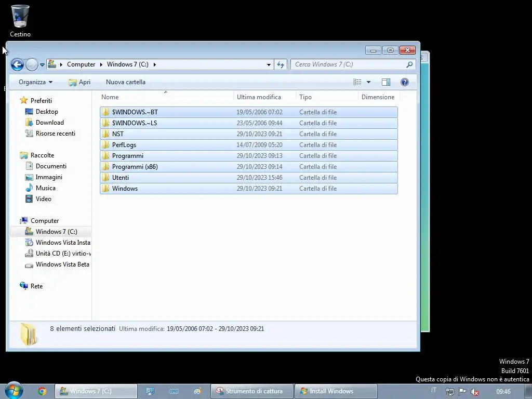Click the Apri toolbar button
The width and height of the screenshot is (532, 399).
click(79, 82)
